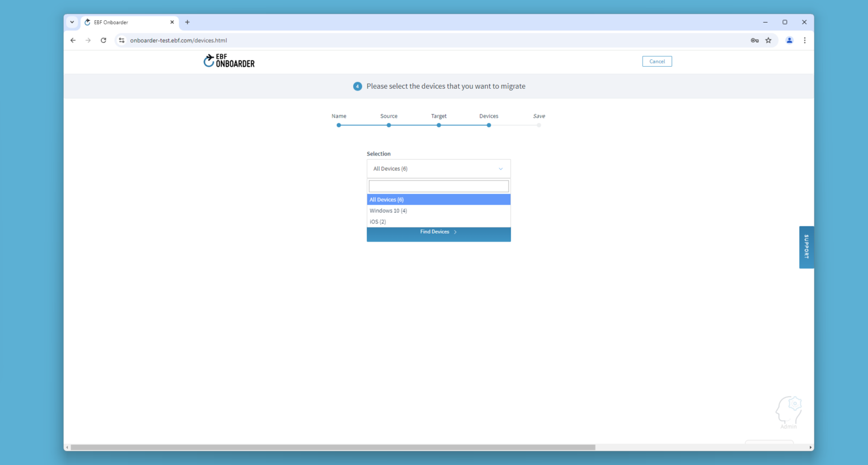868x465 pixels.
Task: Select the EBF Onboarder browser tab
Action: coord(130,22)
